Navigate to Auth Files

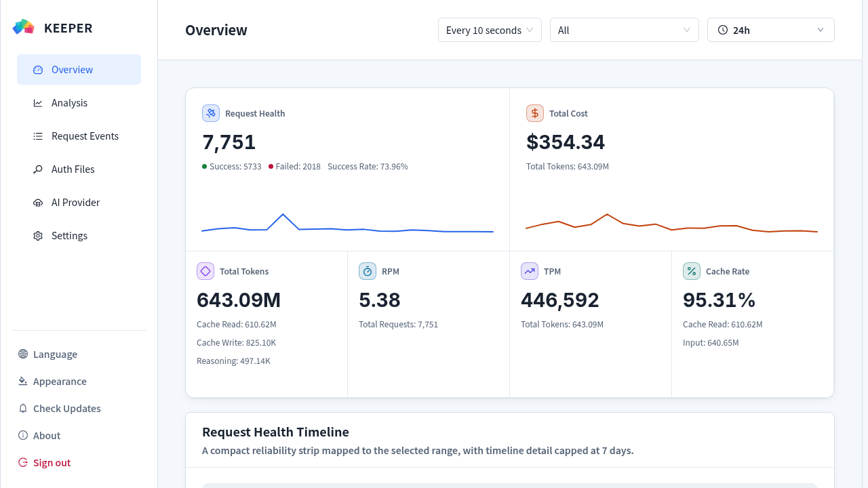(x=79, y=169)
